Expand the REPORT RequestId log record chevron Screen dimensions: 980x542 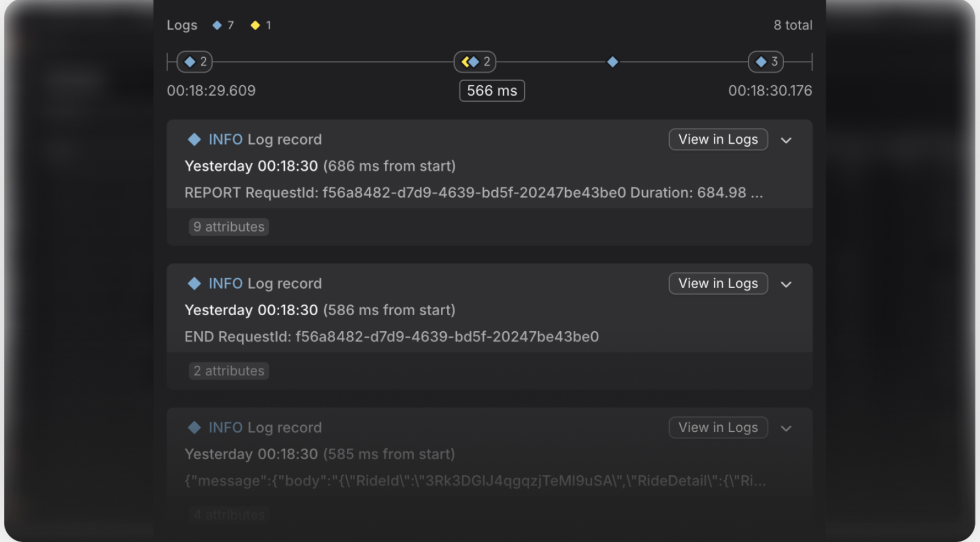[x=786, y=140]
